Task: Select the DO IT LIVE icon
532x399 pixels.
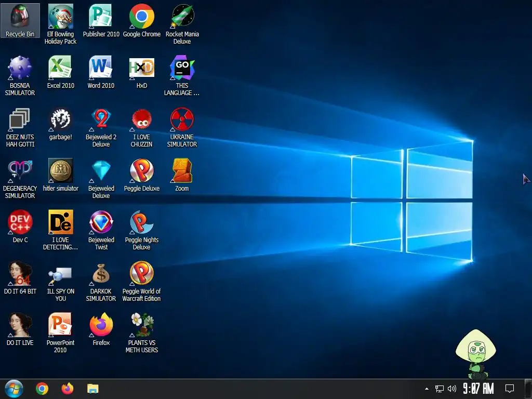Action: point(20,329)
